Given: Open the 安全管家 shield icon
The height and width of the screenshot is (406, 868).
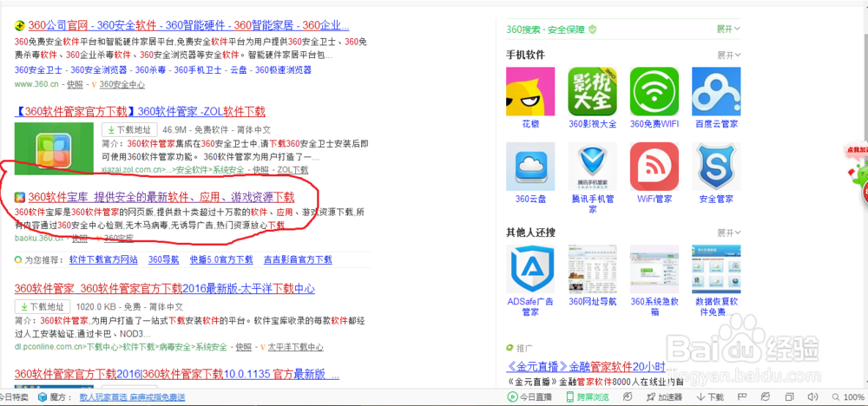Looking at the screenshot, I should click(716, 167).
